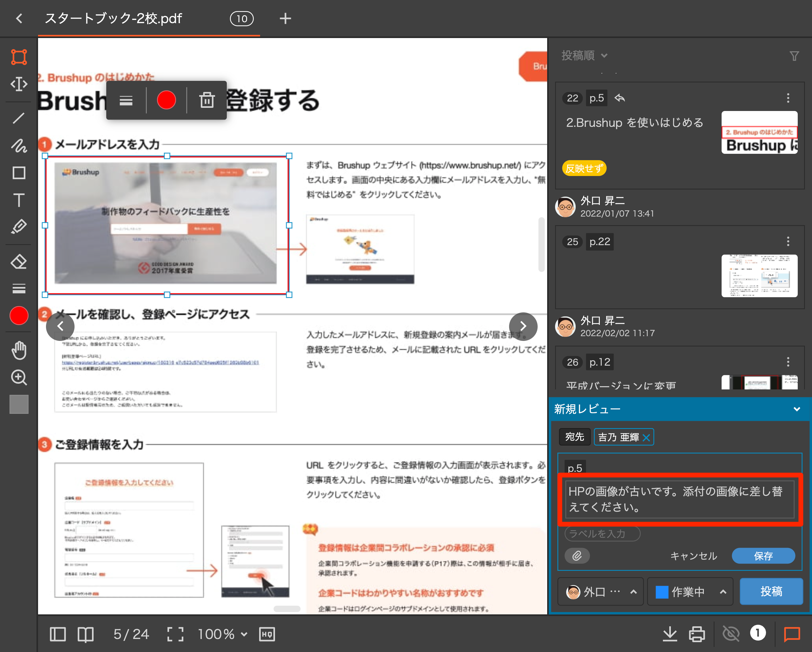
Task: Click the document vertical scrollbar
Action: pos(541,244)
